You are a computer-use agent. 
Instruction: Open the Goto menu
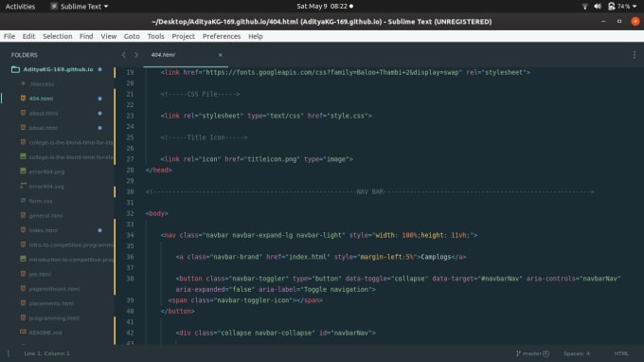click(x=132, y=36)
